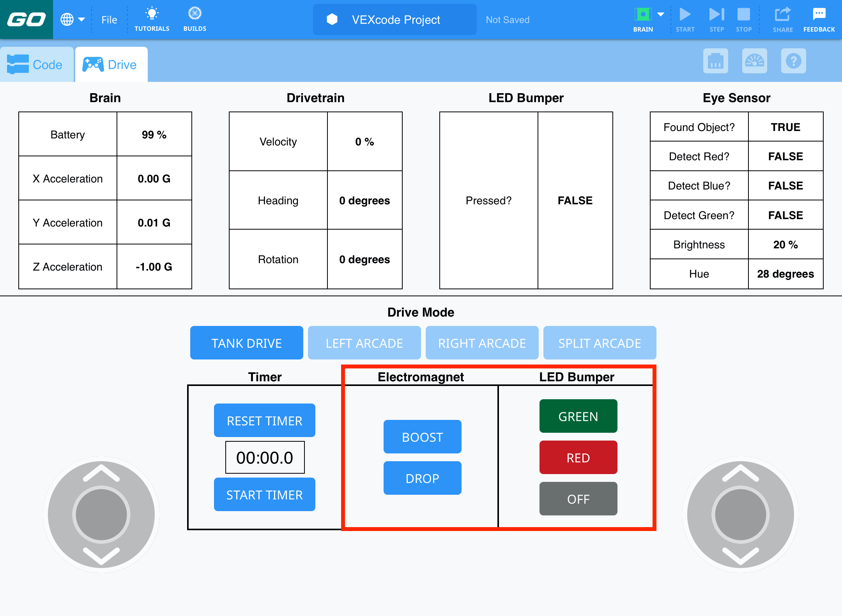Click the left joystick down arrow

click(101, 556)
